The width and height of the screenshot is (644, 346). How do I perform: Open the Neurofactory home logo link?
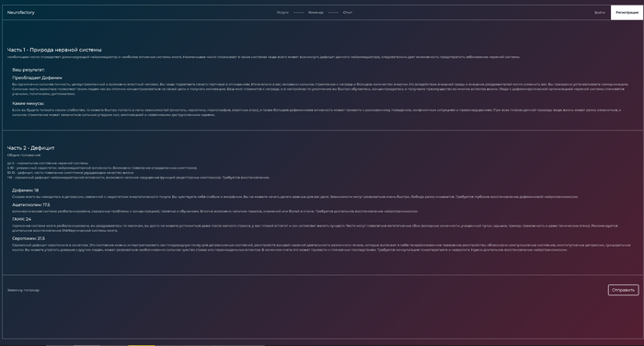pyautogui.click(x=21, y=12)
